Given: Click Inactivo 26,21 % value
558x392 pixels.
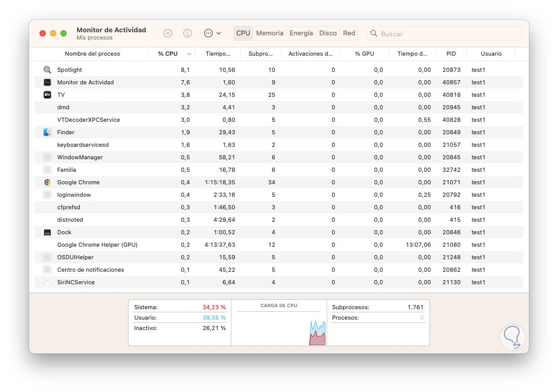Looking at the screenshot, I should click(214, 328).
